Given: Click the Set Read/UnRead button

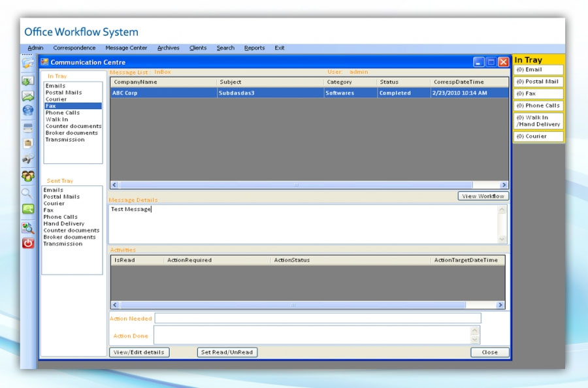Looking at the screenshot, I should pyautogui.click(x=227, y=352).
